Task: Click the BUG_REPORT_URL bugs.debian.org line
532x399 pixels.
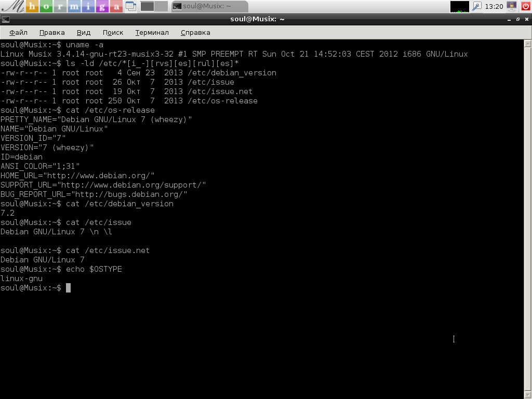Action: pos(94,194)
